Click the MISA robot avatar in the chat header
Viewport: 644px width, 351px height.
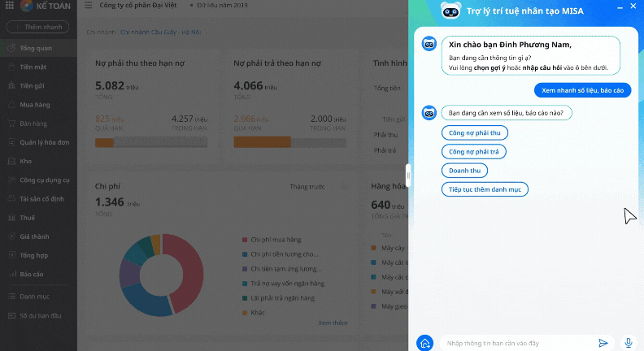(450, 11)
